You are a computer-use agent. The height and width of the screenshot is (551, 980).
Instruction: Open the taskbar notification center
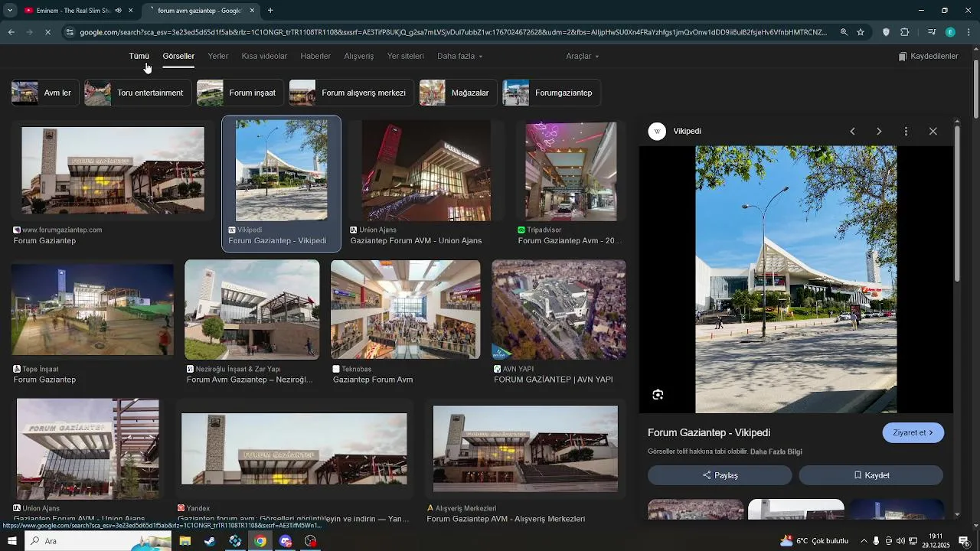pos(964,541)
